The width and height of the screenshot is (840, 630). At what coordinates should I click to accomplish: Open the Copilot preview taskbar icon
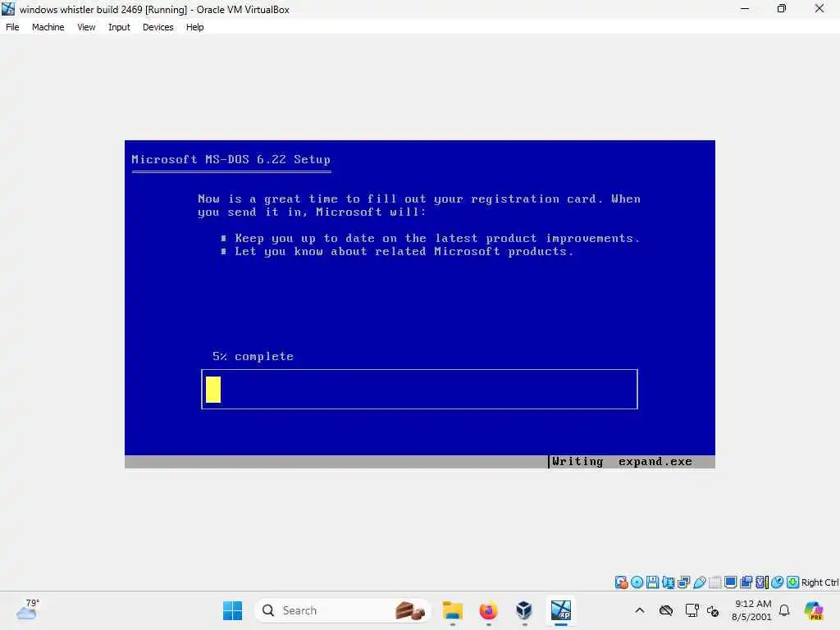click(x=814, y=610)
